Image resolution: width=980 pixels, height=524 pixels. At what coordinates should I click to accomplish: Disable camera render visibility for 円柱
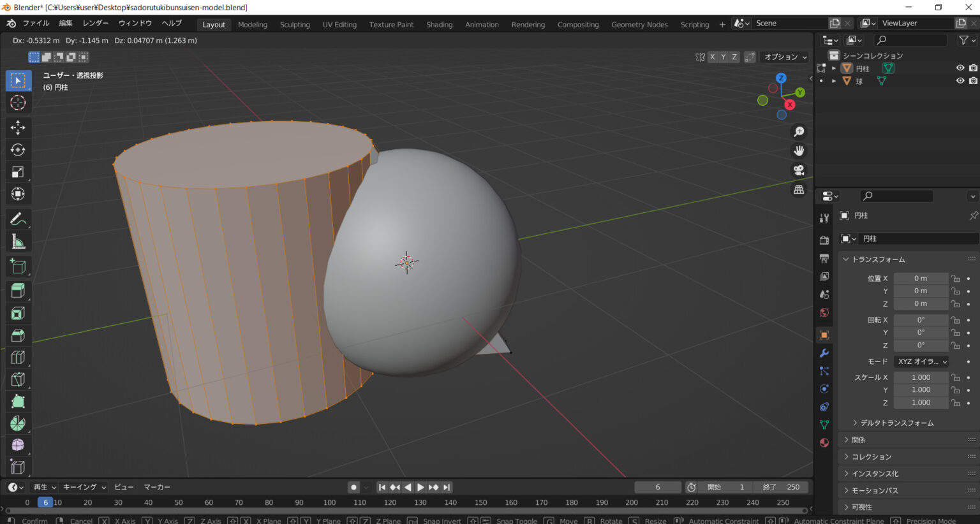click(x=972, y=68)
